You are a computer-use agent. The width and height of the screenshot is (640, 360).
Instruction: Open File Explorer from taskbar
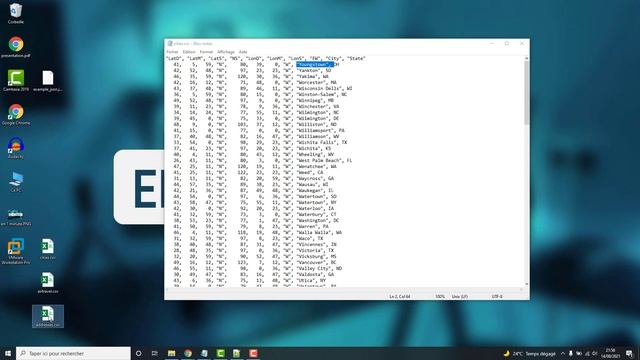tap(171, 353)
